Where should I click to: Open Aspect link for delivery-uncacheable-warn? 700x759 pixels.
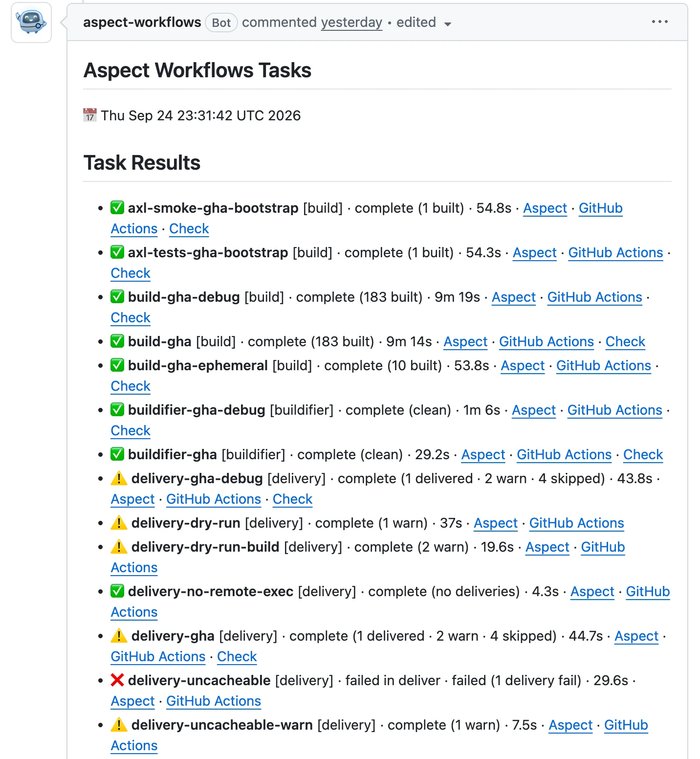tap(570, 725)
